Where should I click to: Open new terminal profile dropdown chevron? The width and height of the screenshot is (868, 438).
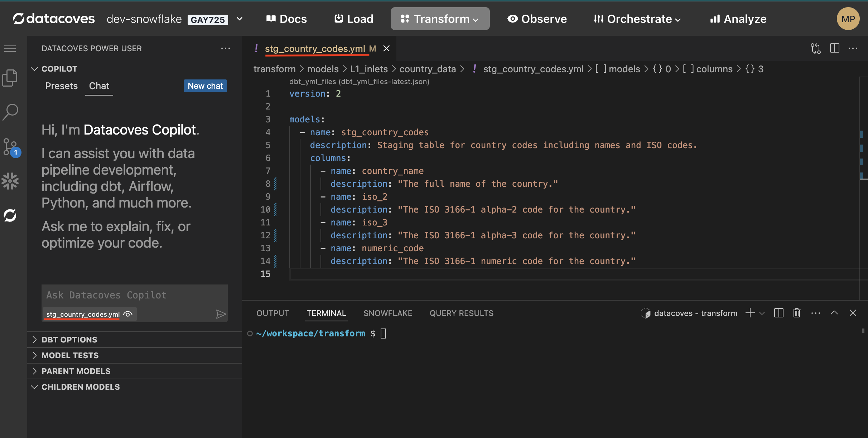click(762, 313)
